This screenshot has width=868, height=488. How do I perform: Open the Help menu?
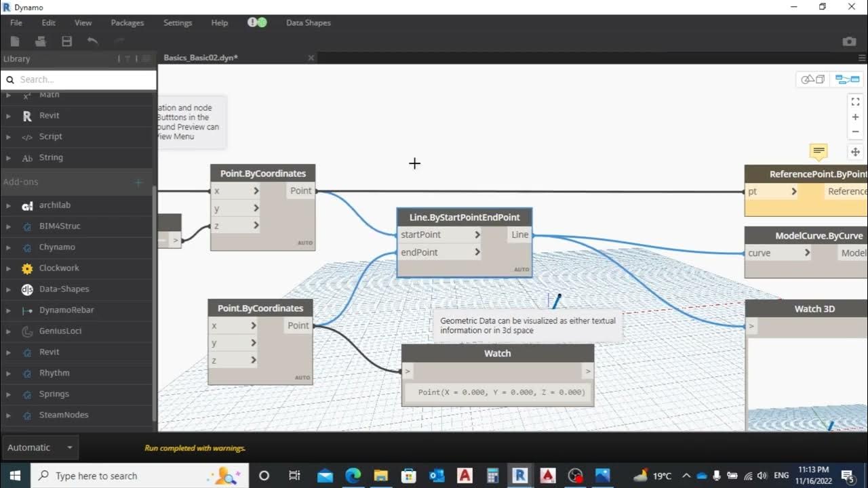pyautogui.click(x=220, y=22)
